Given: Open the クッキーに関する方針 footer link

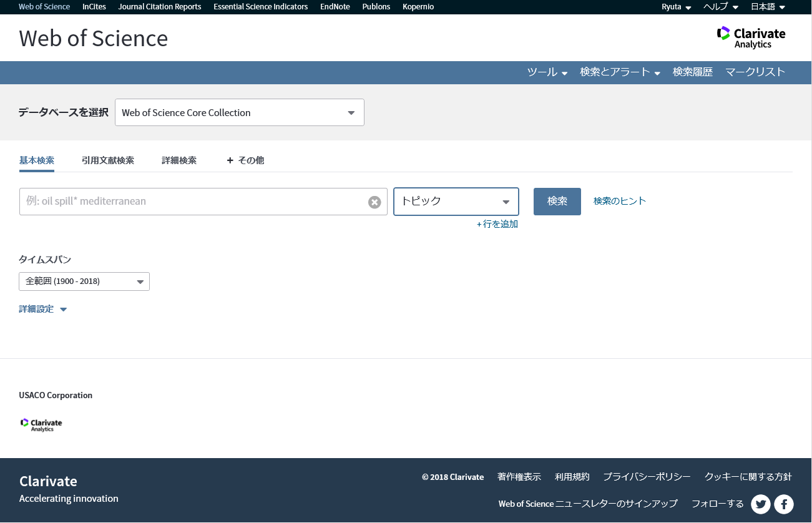Looking at the screenshot, I should (x=748, y=477).
